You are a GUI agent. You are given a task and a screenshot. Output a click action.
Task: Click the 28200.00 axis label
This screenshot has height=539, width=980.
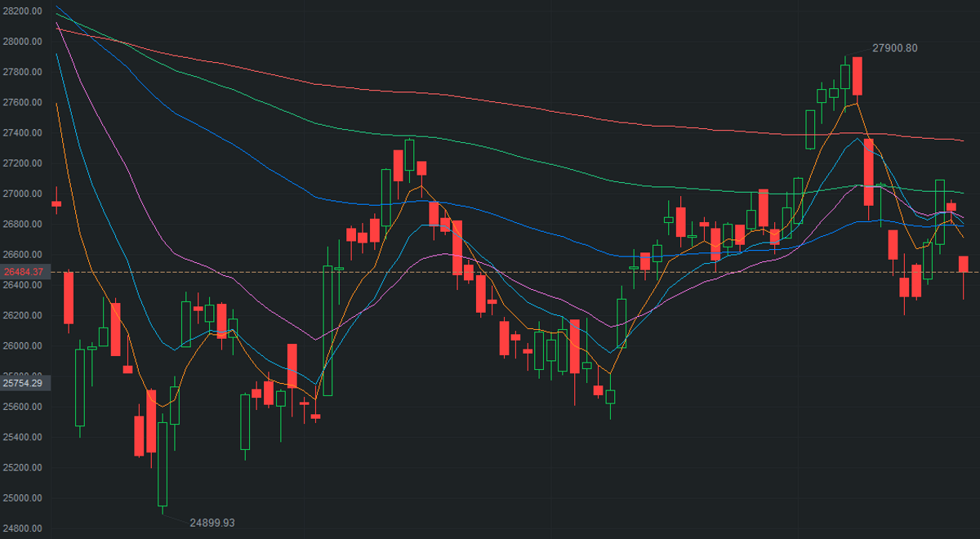coord(22,11)
